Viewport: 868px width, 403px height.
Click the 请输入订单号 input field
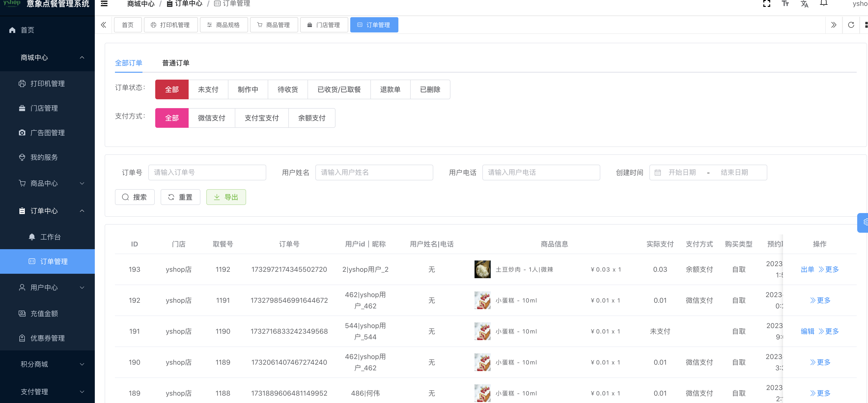207,173
